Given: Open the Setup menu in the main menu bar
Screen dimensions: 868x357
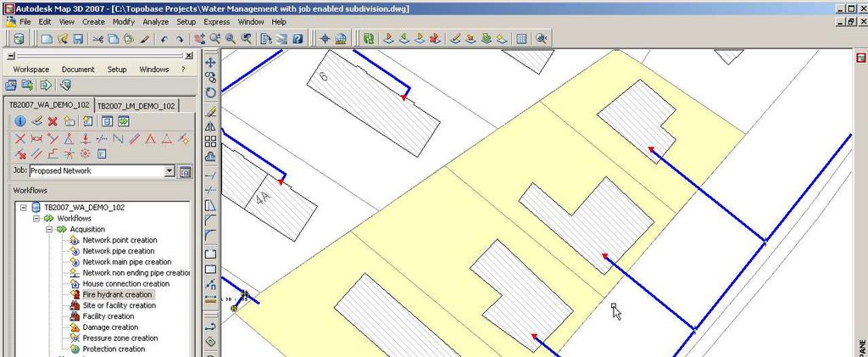Looking at the screenshot, I should click(x=186, y=22).
